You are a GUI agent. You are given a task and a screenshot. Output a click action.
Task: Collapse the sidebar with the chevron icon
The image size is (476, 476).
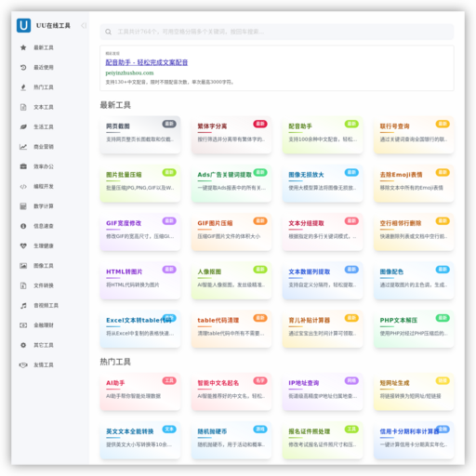(84, 25)
